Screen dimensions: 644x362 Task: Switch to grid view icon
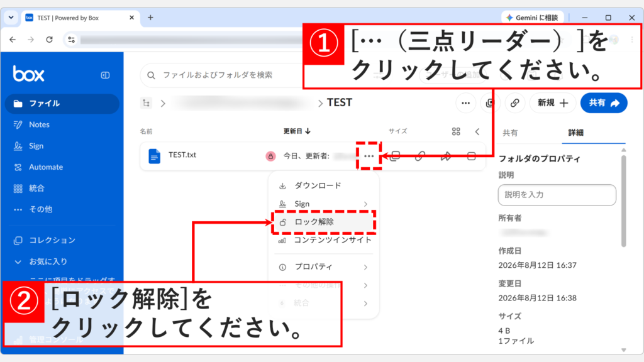pyautogui.click(x=456, y=131)
